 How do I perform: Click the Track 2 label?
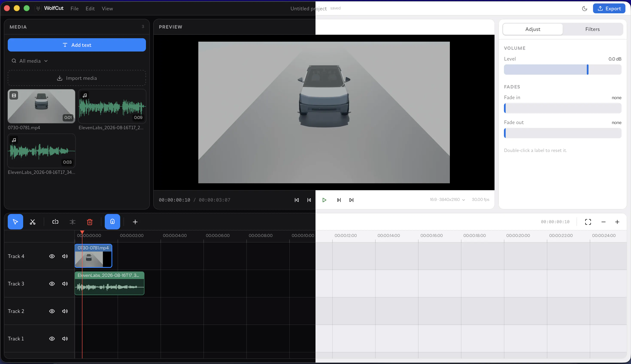16,311
